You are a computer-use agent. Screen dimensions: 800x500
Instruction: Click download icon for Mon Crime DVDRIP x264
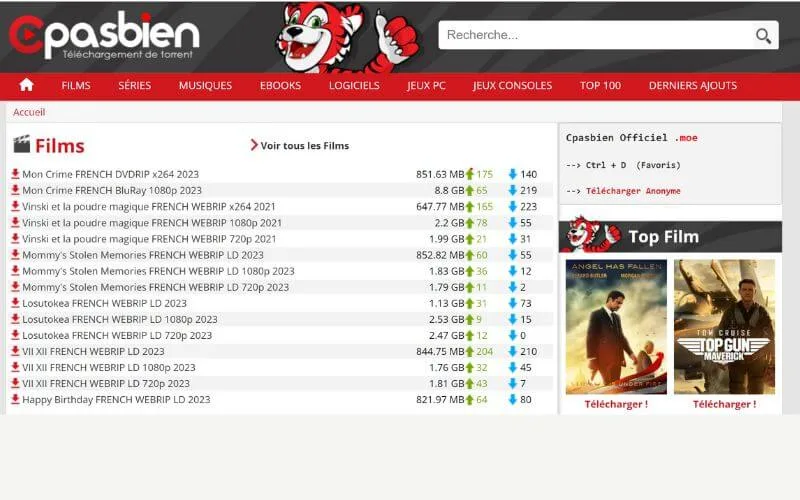(x=15, y=173)
